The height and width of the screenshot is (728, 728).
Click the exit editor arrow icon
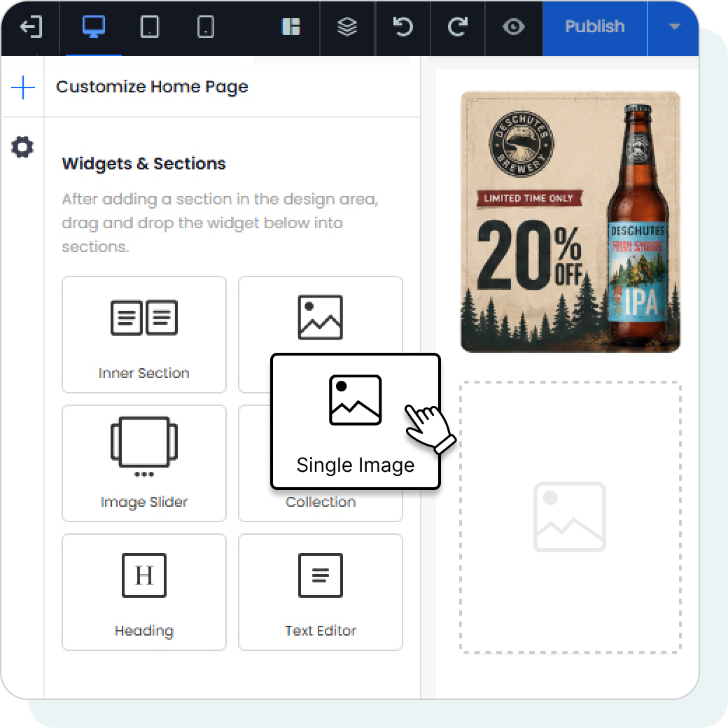coord(31,27)
